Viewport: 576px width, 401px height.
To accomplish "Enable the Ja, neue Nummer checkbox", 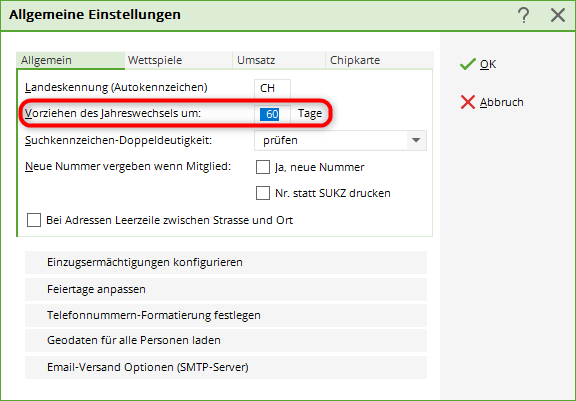I will [263, 167].
